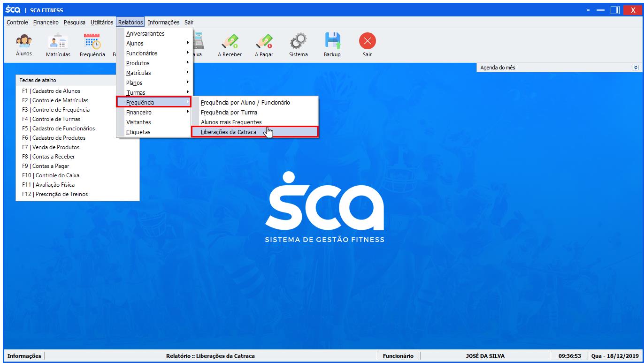This screenshot has width=644, height=363.
Task: Open the Pesquisa menu
Action: tap(75, 22)
